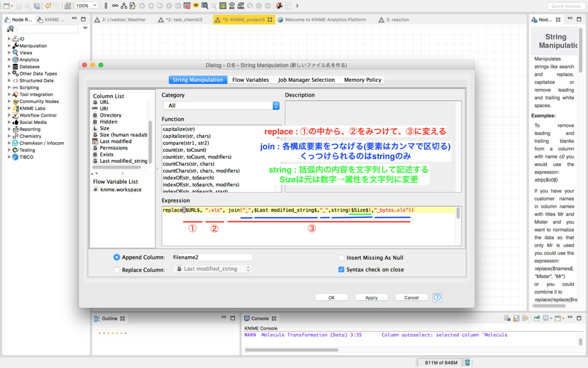The height and width of the screenshot is (368, 588).
Task: Toggle Syntax check on close checkbox
Action: (x=341, y=269)
